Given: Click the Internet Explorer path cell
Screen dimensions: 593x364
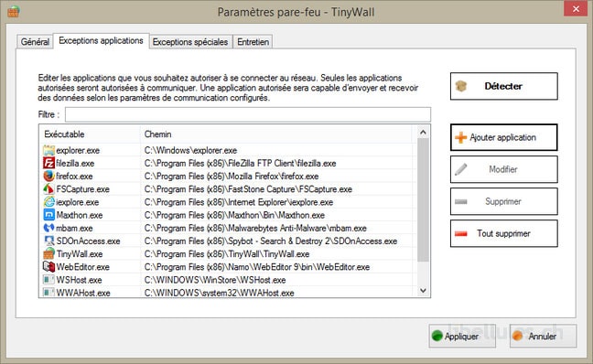Looking at the screenshot, I should [x=239, y=202].
